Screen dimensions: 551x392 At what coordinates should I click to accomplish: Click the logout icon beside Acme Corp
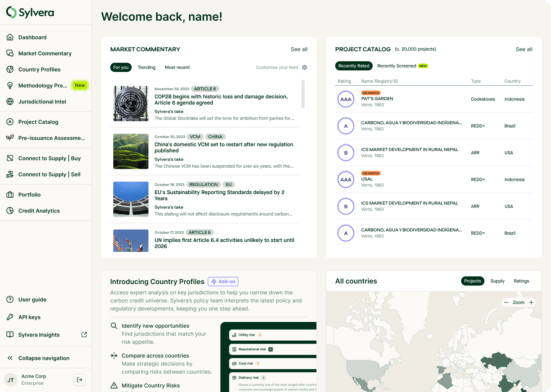80,380
